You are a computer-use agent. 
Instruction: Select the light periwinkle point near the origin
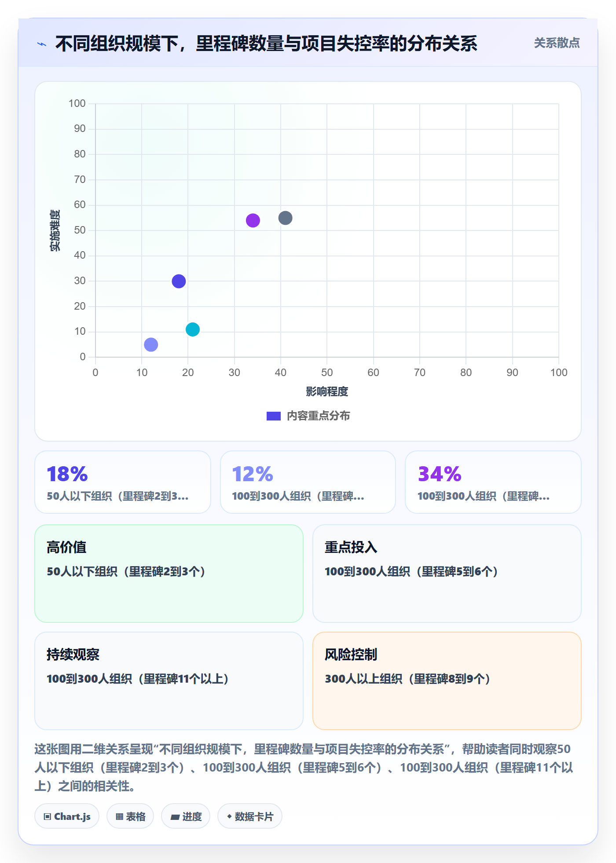(x=151, y=344)
